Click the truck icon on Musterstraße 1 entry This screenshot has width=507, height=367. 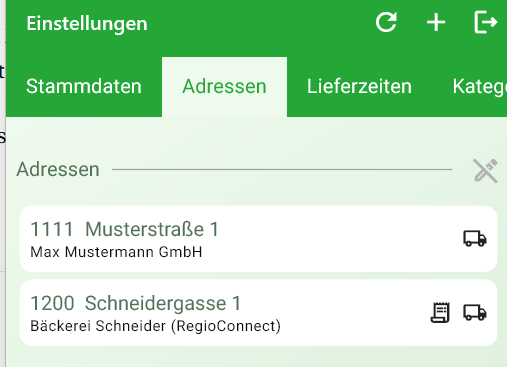[475, 238]
